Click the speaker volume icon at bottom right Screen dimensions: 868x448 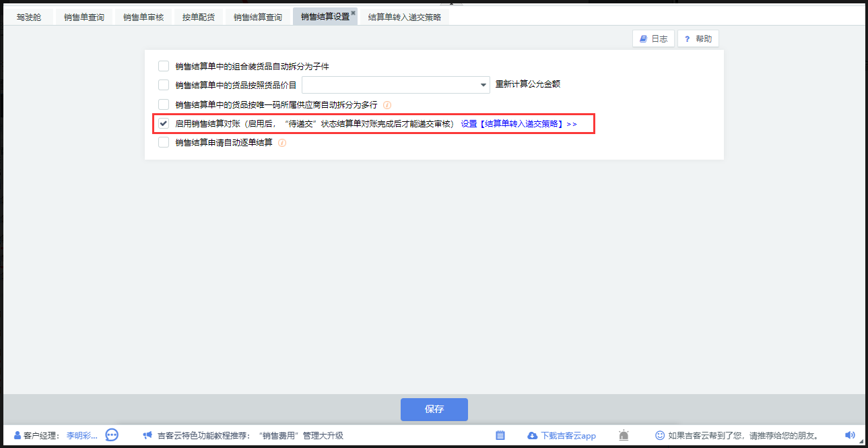tap(850, 435)
